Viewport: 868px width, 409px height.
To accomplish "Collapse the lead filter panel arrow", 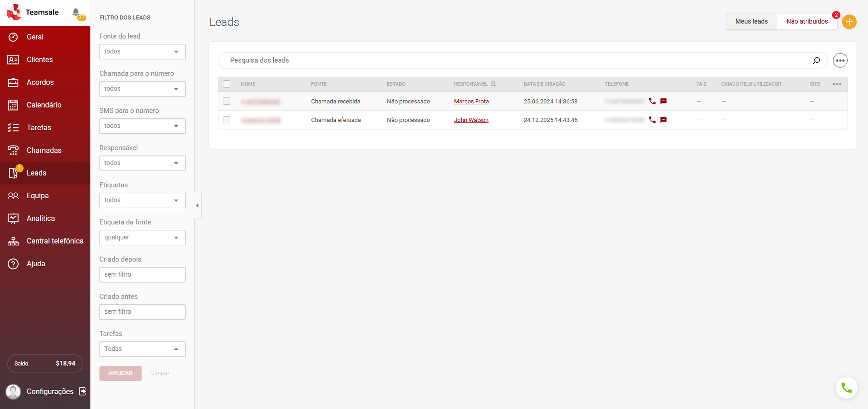I will click(197, 205).
